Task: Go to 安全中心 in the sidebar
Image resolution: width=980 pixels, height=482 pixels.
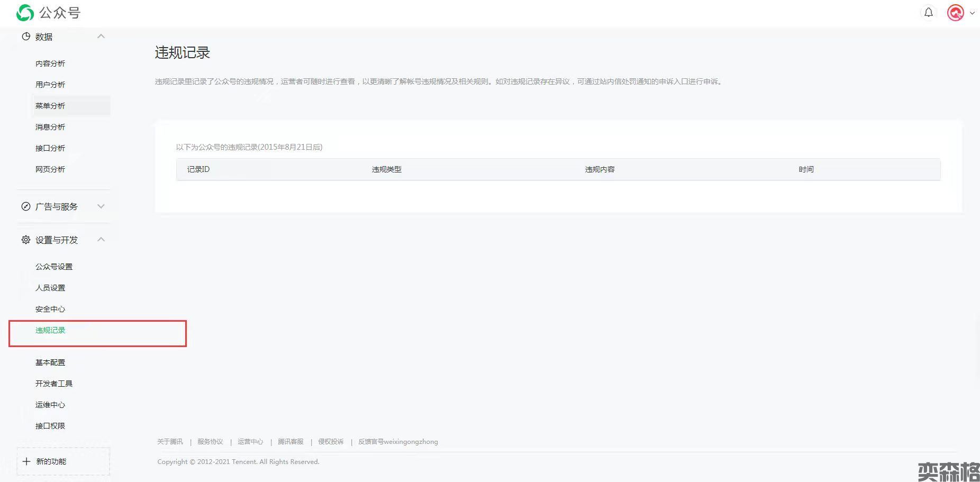Action: click(50, 309)
